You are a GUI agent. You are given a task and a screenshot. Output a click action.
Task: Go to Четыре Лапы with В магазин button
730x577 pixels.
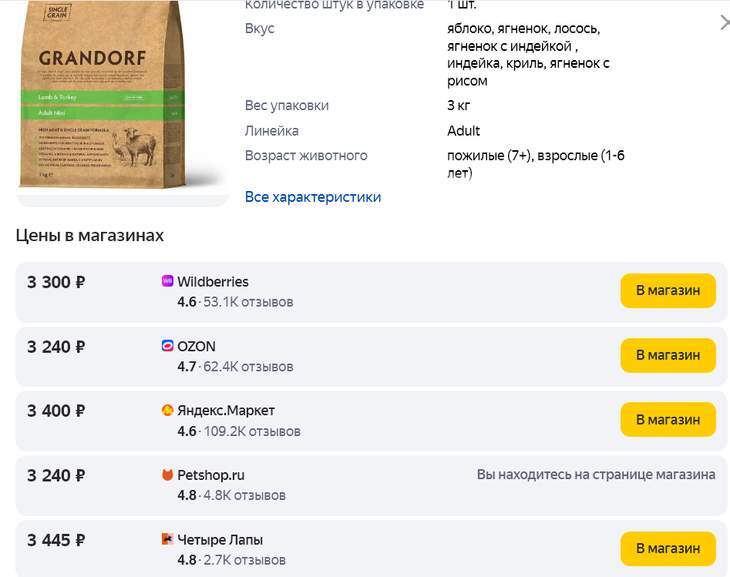pyautogui.click(x=668, y=549)
